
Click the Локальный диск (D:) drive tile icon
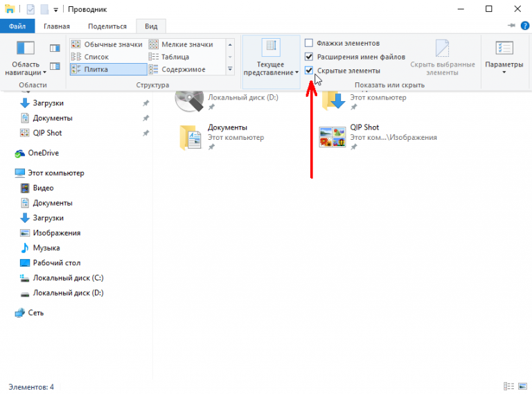pos(189,100)
